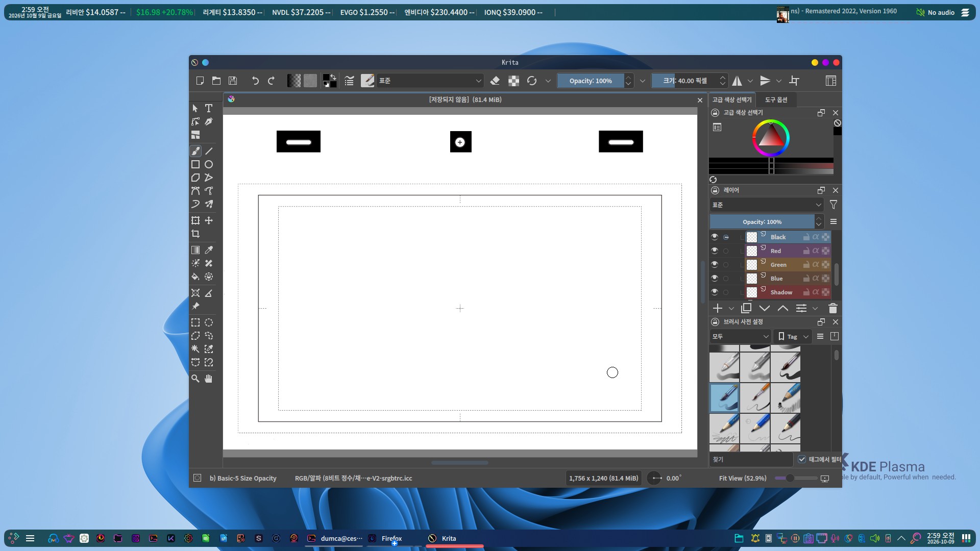This screenshot has height=551, width=980.
Task: Select the Crop tool
Action: (195, 234)
